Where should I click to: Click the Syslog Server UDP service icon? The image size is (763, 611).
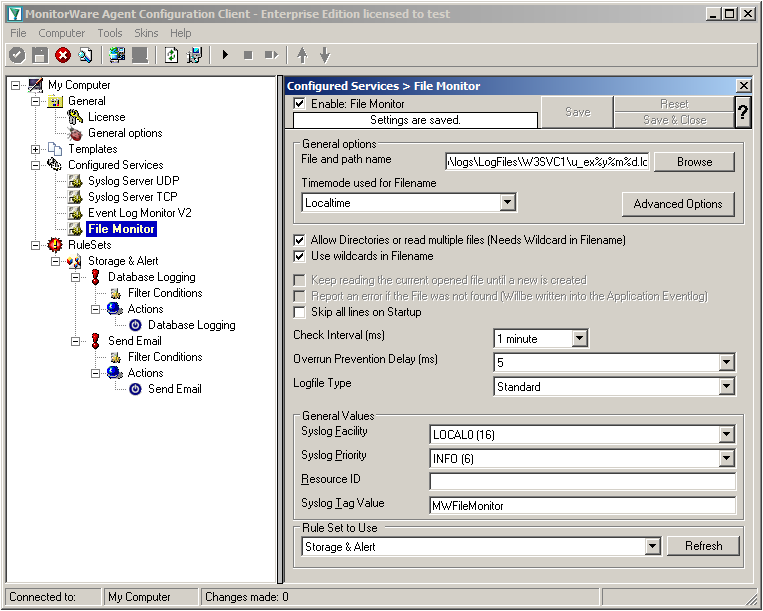(75, 181)
